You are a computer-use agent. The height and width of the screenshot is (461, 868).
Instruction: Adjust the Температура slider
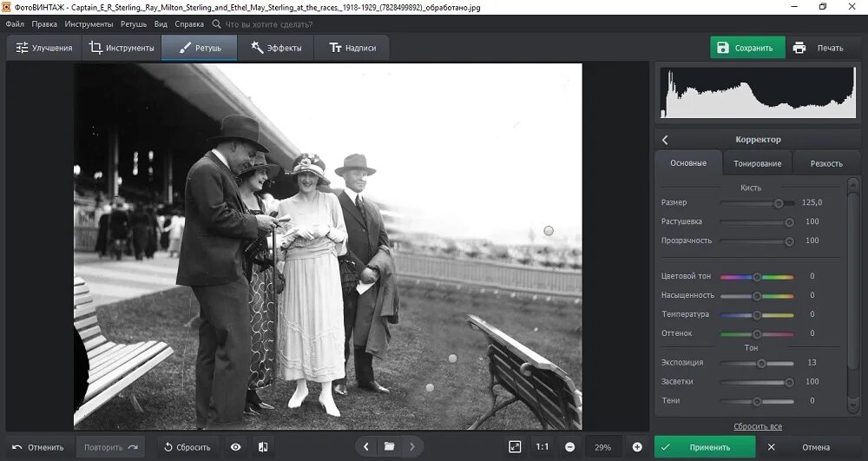click(757, 315)
